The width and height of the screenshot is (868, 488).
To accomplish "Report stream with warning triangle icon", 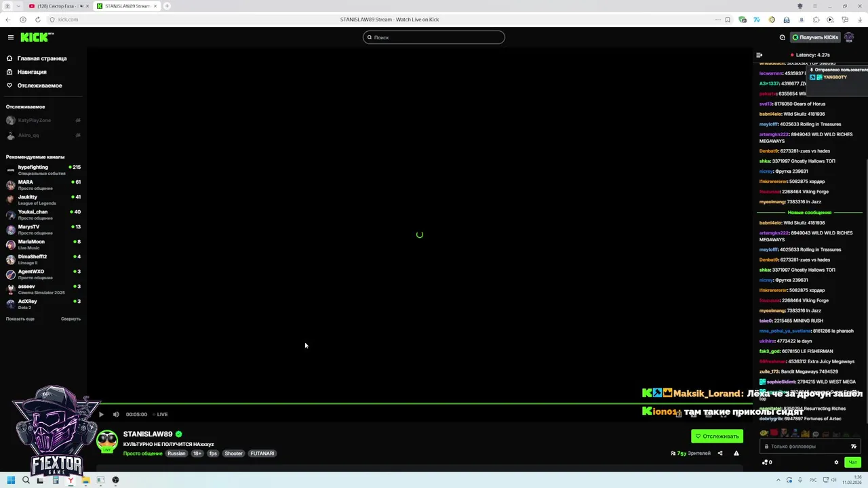I will tap(736, 453).
